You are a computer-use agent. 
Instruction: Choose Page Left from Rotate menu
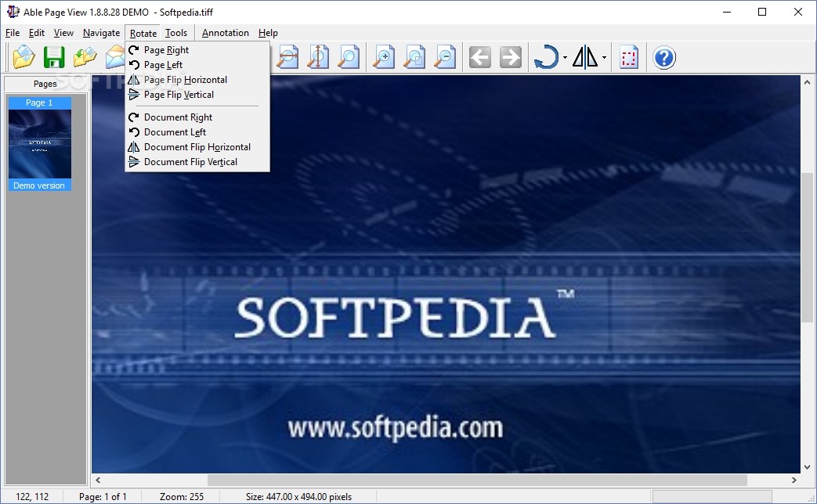[x=197, y=65]
